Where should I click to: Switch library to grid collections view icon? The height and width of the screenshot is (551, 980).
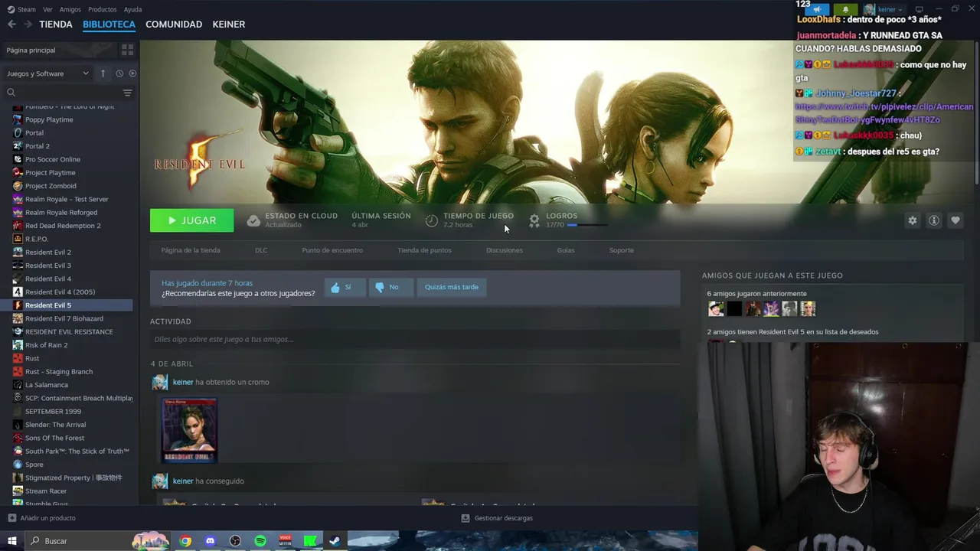click(x=127, y=50)
